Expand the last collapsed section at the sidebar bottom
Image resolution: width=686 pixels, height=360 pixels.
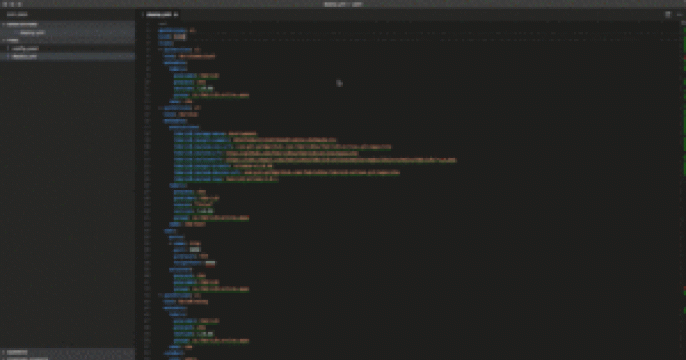tap(68, 358)
